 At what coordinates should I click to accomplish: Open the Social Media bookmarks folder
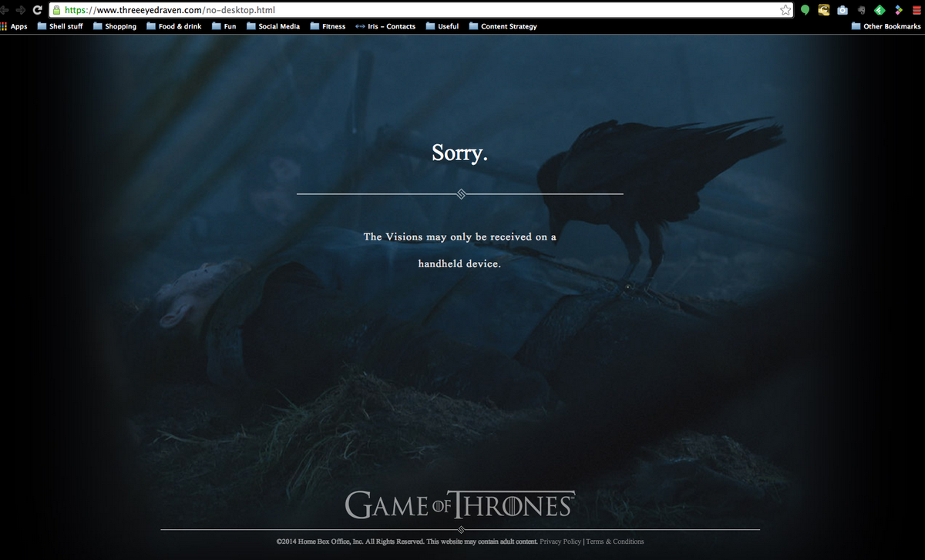274,26
